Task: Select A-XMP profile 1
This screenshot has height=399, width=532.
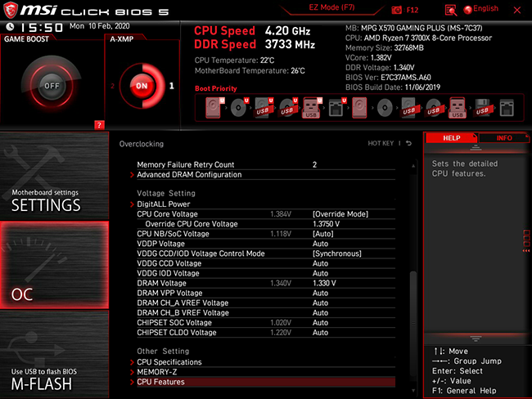Action: [x=172, y=86]
